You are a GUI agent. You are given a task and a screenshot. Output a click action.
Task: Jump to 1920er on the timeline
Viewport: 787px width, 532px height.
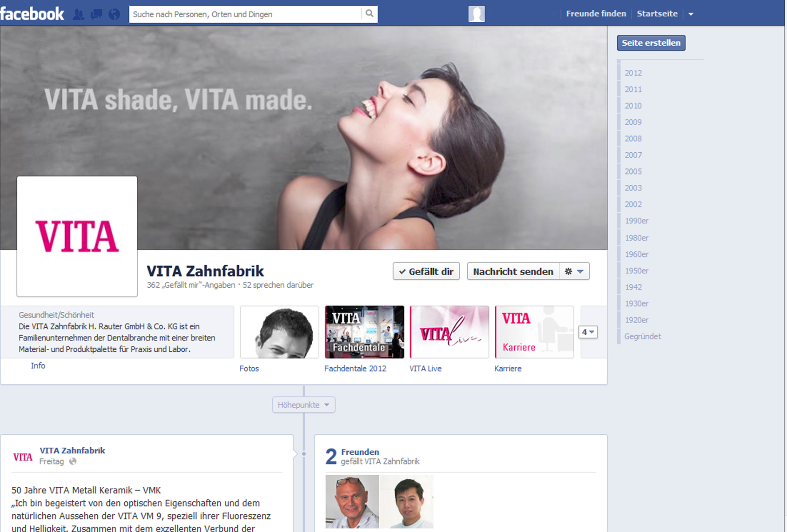[x=637, y=320]
